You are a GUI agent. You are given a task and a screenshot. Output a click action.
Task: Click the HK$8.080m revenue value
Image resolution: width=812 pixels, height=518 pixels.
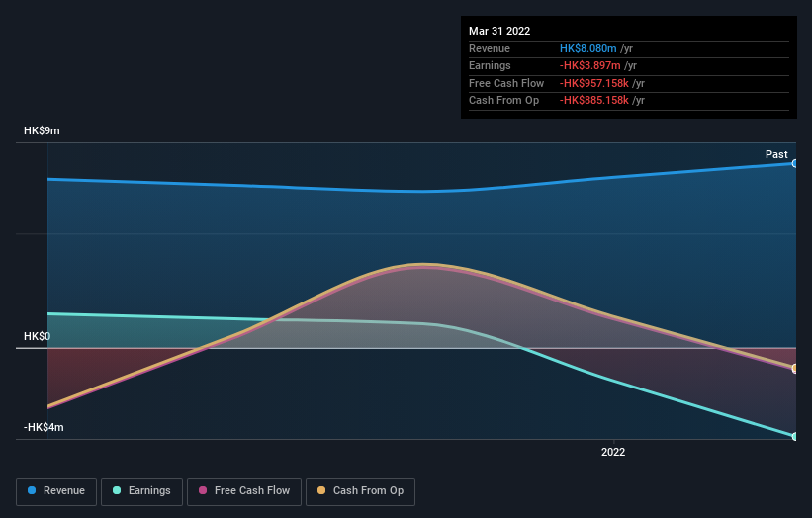[587, 48]
